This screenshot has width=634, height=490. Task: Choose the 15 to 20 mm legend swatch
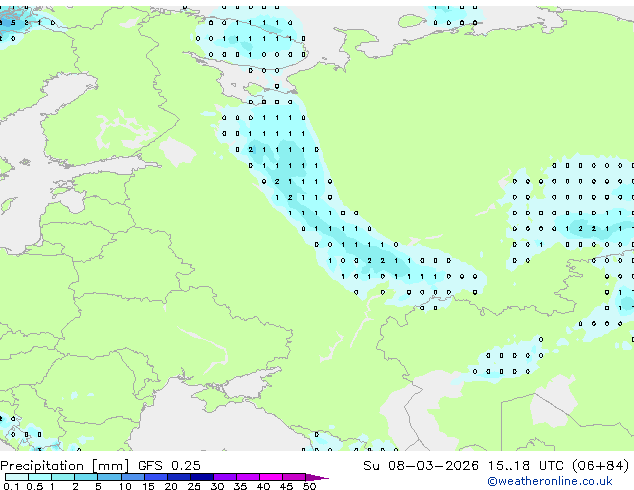click(155, 477)
